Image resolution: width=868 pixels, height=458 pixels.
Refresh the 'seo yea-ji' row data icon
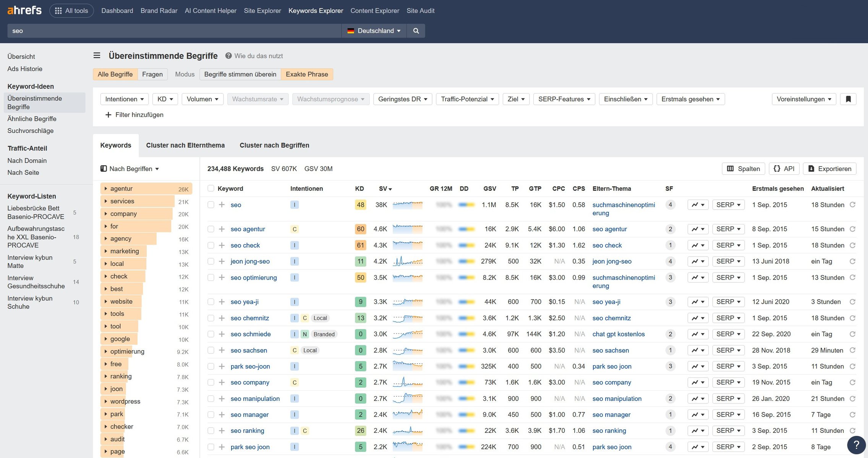click(852, 302)
